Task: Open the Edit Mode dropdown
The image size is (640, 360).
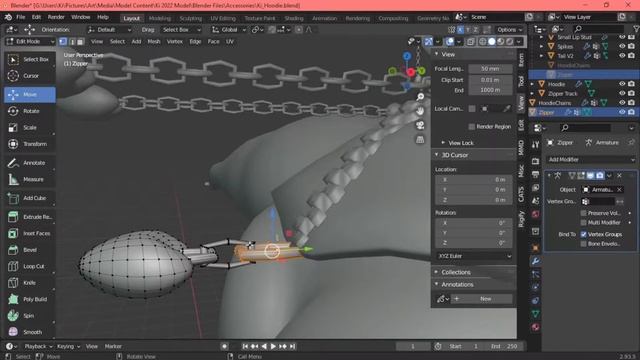Action: tap(30, 42)
